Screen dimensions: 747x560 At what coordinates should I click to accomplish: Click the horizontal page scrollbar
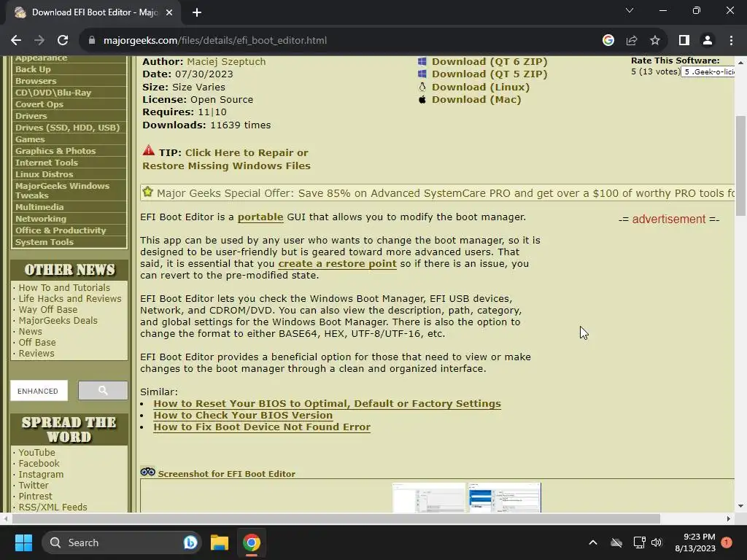(x=336, y=518)
